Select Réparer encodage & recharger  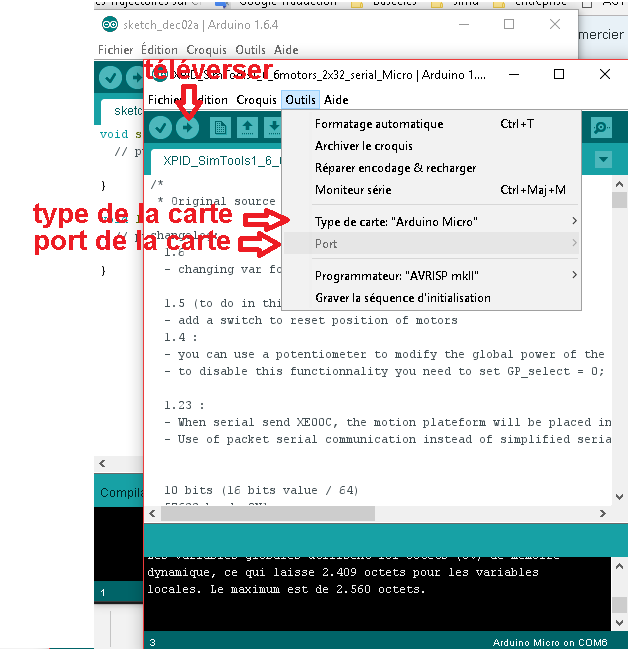coord(431,168)
